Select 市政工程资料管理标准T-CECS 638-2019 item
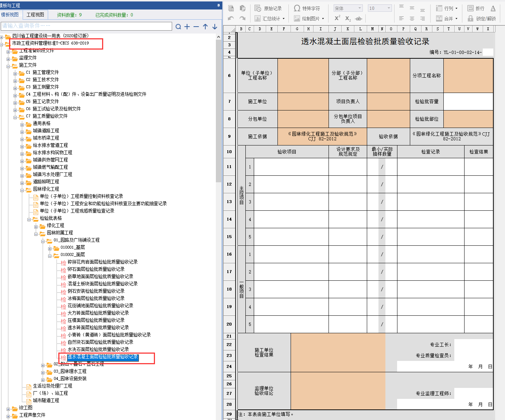The height and width of the screenshot is (420, 505). (x=50, y=43)
